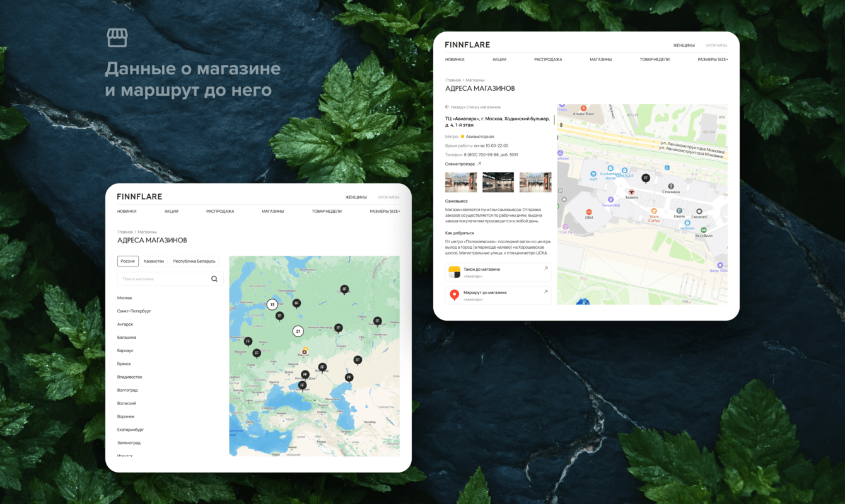Select 'Москва' in the city list
The height and width of the screenshot is (504, 845).
[x=125, y=298]
